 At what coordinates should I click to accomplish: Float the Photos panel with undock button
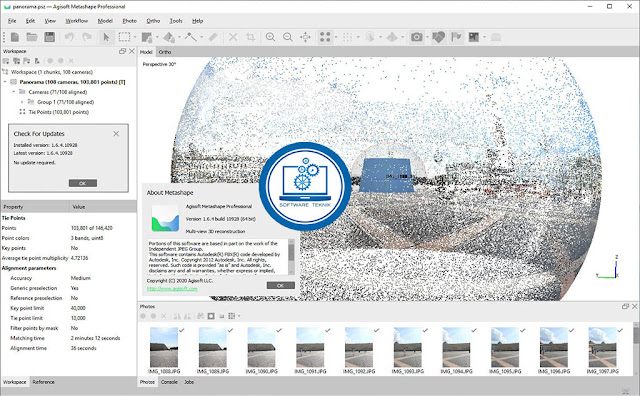[625, 306]
